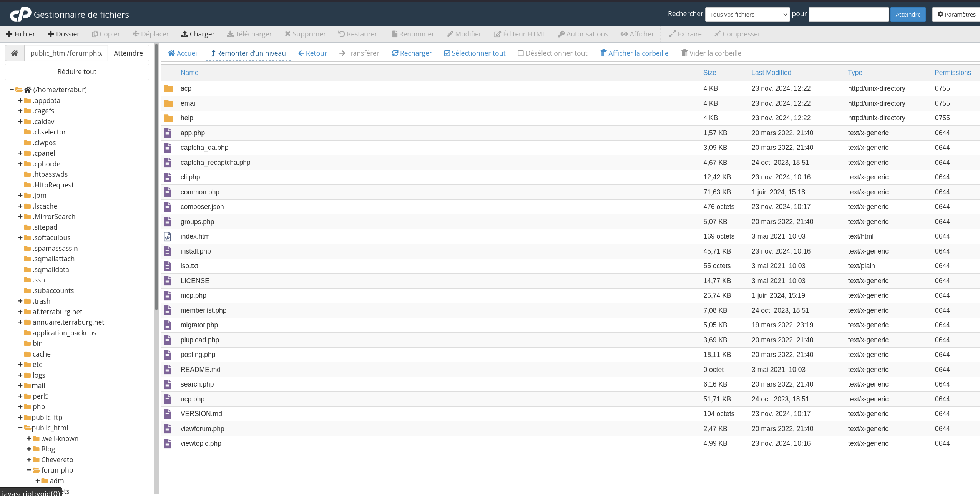980x496 pixels.
Task: Click the cPanel logo
Action: [x=20, y=14]
